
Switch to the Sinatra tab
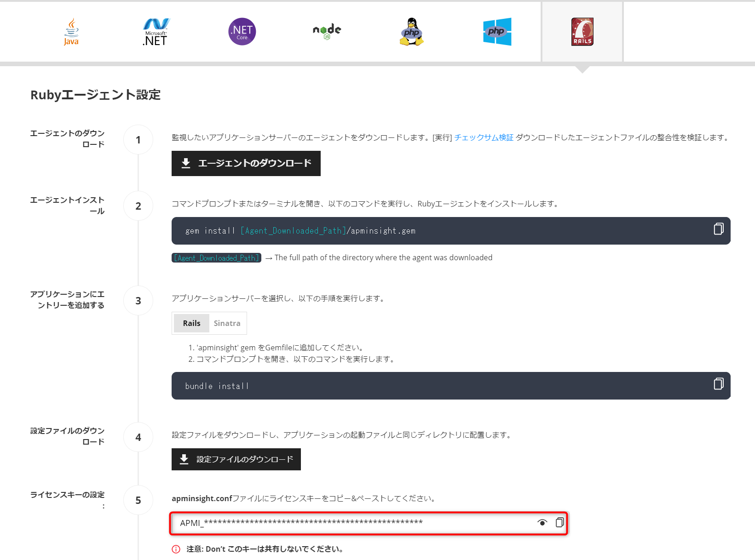pyautogui.click(x=227, y=323)
